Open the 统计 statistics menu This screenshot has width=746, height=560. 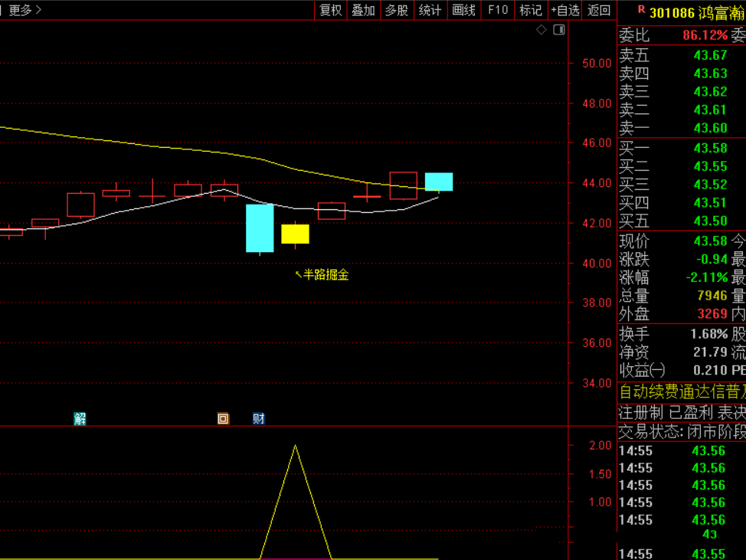[x=430, y=10]
